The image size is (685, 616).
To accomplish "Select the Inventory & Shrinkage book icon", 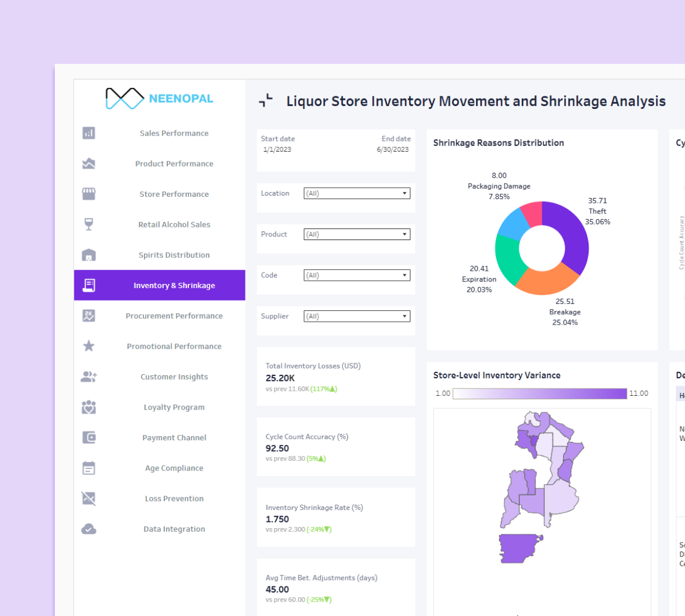I will click(88, 285).
